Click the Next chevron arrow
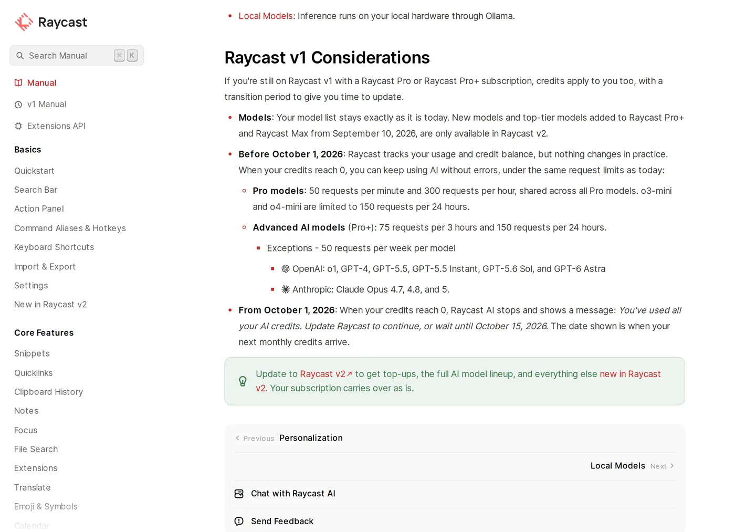This screenshot has height=532, width=756. (672, 466)
